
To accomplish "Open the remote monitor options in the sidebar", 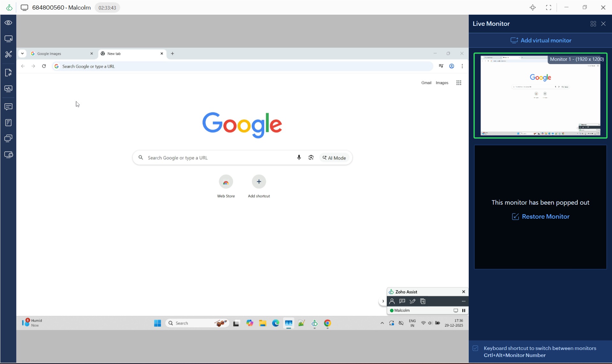I will click(x=8, y=39).
